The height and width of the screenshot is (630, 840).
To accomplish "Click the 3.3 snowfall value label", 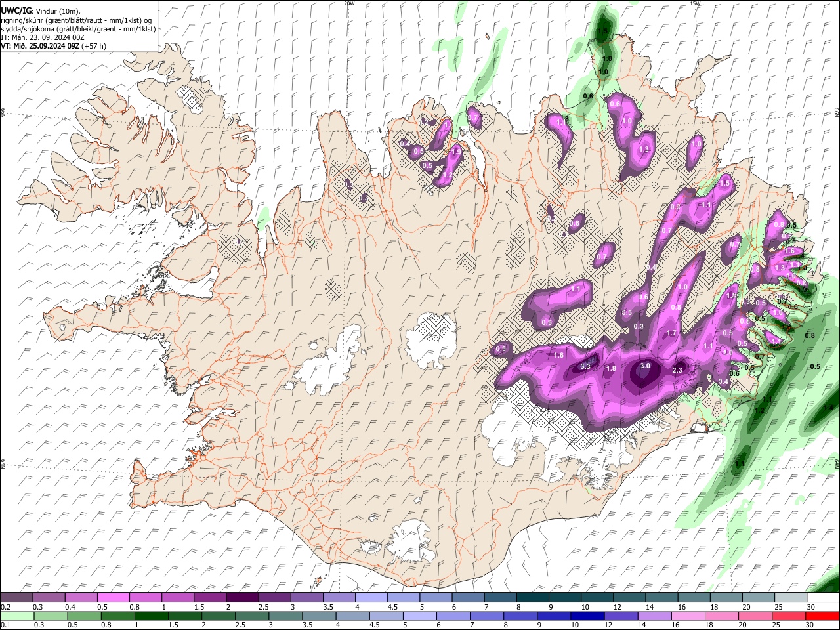I will click(x=586, y=366).
